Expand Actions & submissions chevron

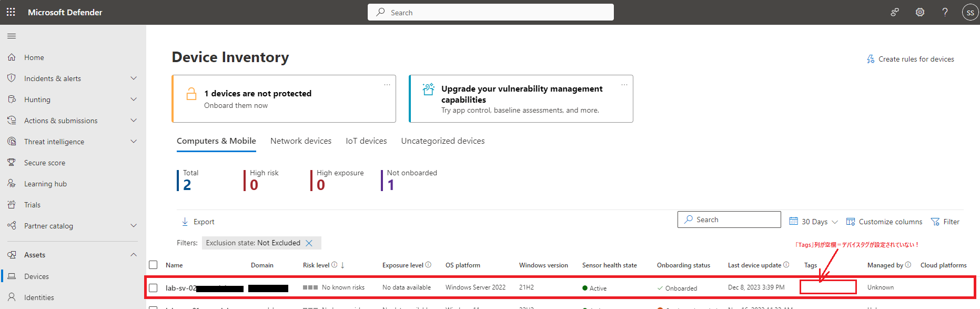134,120
